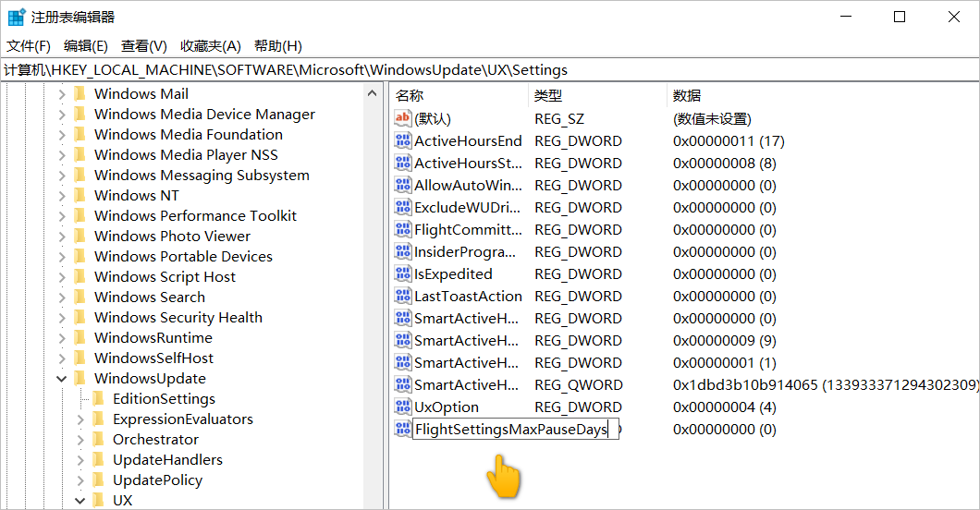Click the folder icon for Windows Search
The height and width of the screenshot is (510, 980).
[80, 297]
